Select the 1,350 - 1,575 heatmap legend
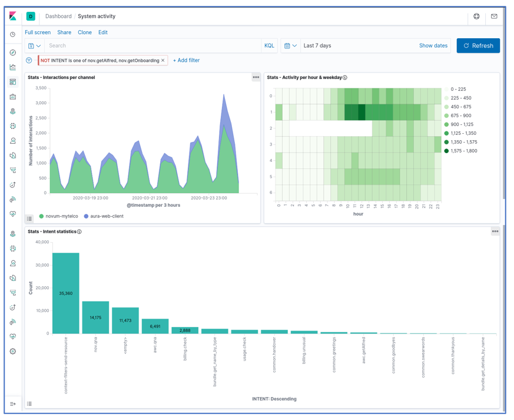The width and height of the screenshot is (514, 420). click(x=461, y=143)
